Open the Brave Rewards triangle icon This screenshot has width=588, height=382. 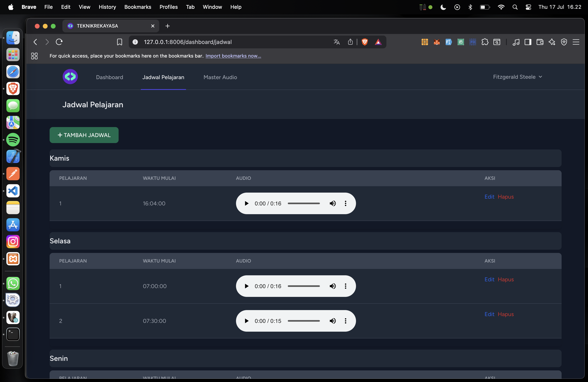click(378, 42)
